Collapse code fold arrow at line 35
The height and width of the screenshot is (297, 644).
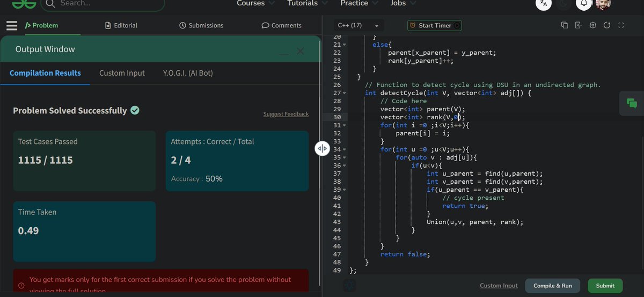345,157
